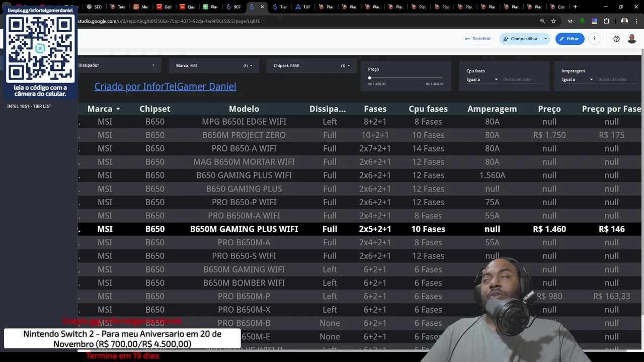Open the Compartilhar share button

pyautogui.click(x=520, y=39)
